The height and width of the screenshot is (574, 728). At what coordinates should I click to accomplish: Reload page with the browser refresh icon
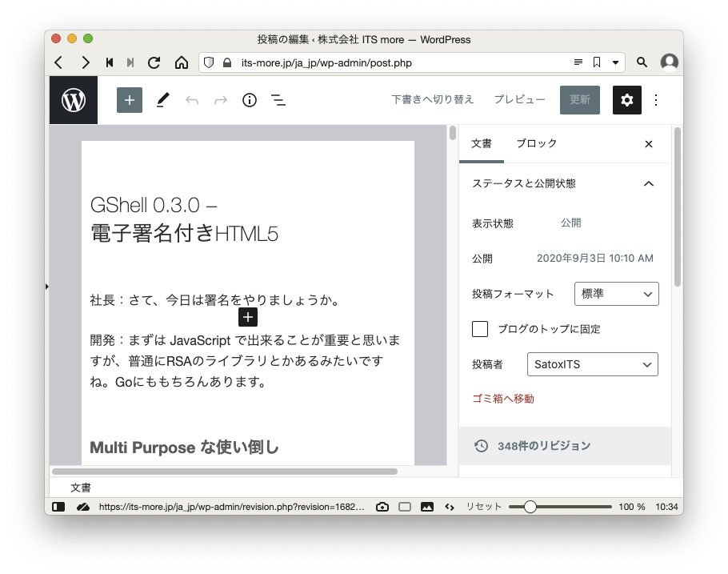[x=154, y=62]
